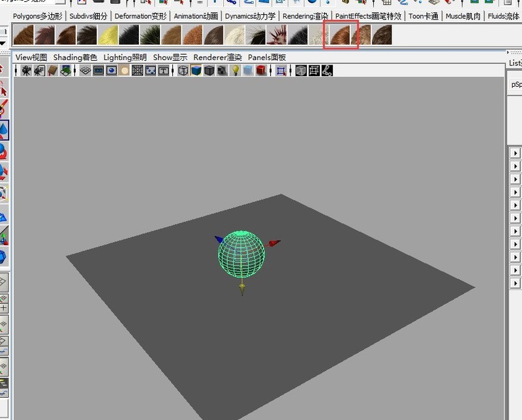Viewport: 522px width, 420px height.
Task: Choose the spiky mohawk hair preset
Action: tap(278, 35)
